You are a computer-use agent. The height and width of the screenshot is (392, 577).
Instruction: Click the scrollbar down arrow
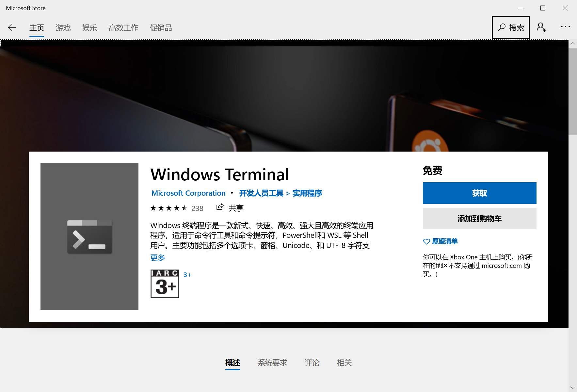573,388
